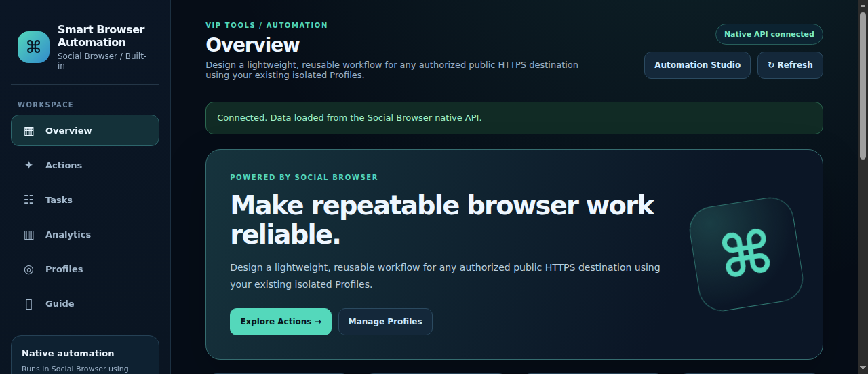Click the Tasks list icon
Screen dimensions: 868x374
(x=28, y=200)
